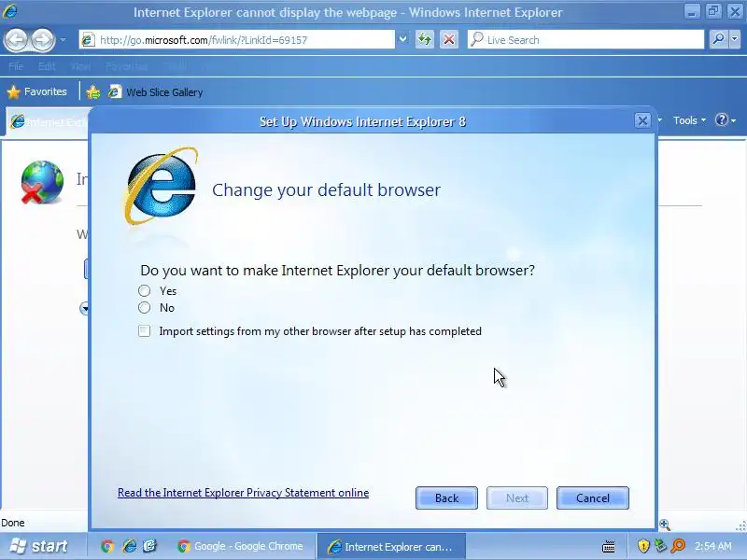Click the Cancel button in setup dialog

[x=593, y=498]
